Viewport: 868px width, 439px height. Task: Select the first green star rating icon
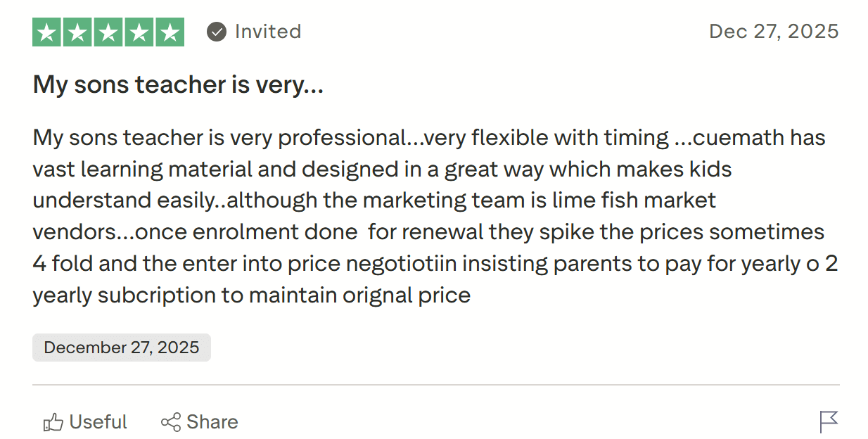click(47, 31)
